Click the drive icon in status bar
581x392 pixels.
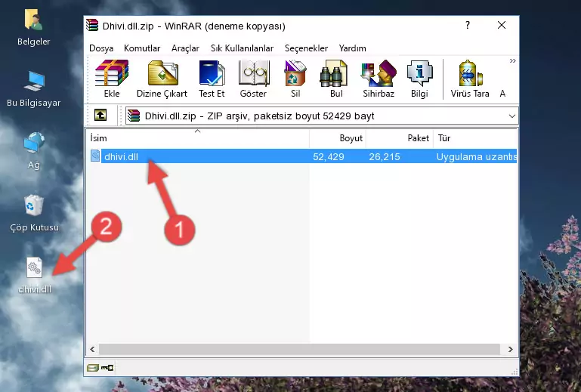tap(93, 368)
